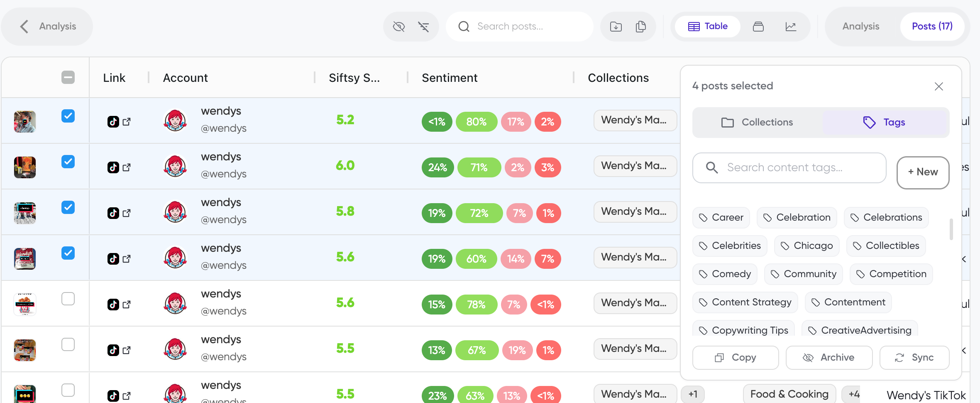Screen dimensions: 980x403
Task: Apply the Celebrations tag
Action: pyautogui.click(x=886, y=217)
